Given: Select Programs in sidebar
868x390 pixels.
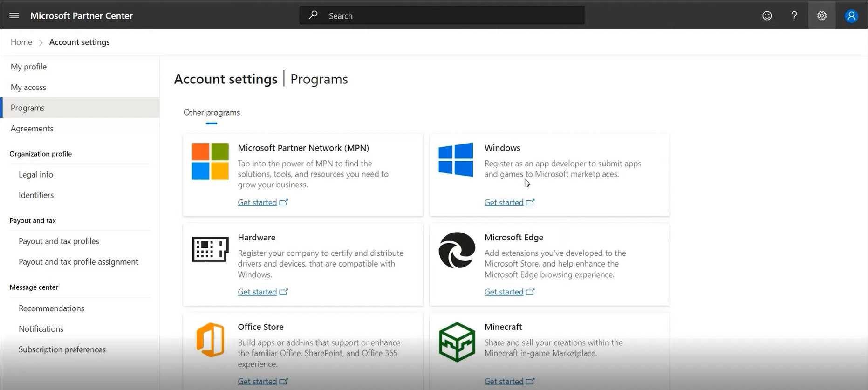Looking at the screenshot, I should tap(80, 108).
